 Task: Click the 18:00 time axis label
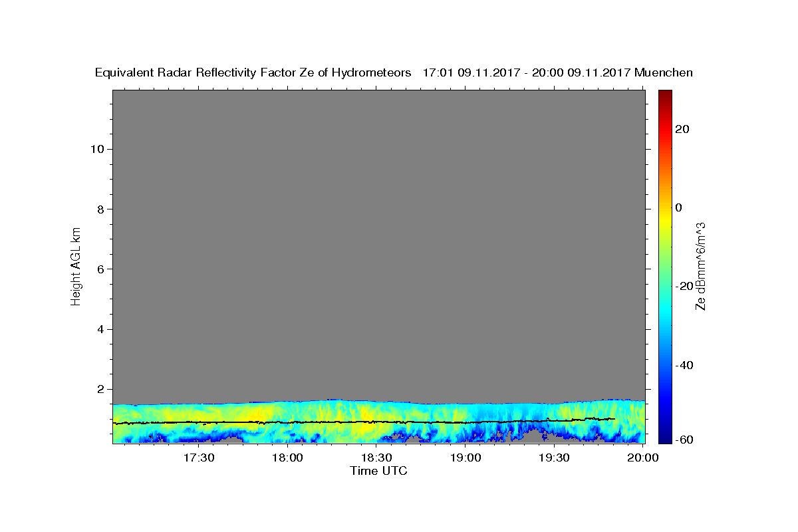288,458
